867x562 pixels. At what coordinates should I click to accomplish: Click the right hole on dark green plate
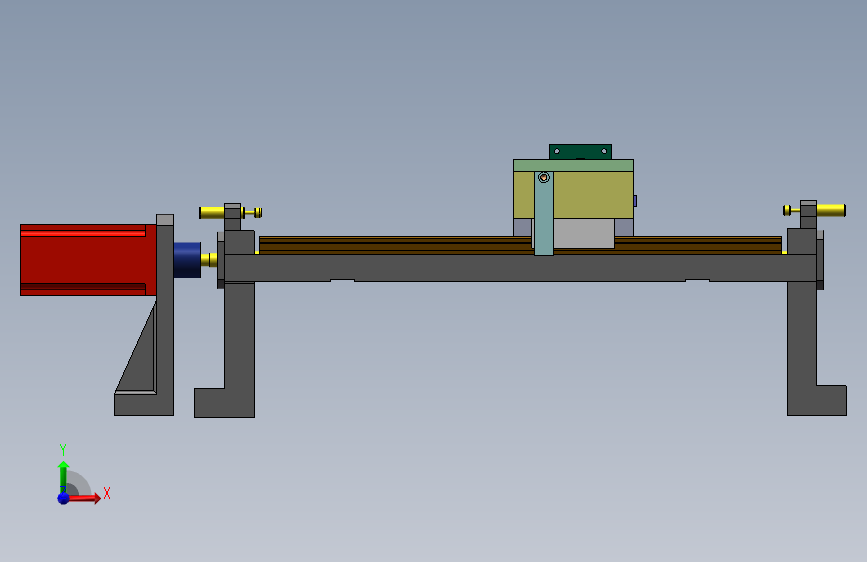(604, 151)
